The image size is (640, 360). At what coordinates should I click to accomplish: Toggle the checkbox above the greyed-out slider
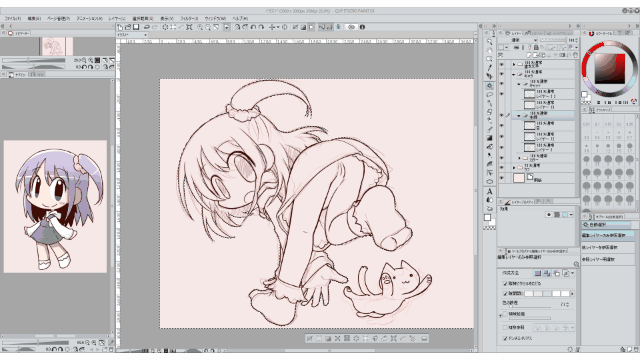505,314
